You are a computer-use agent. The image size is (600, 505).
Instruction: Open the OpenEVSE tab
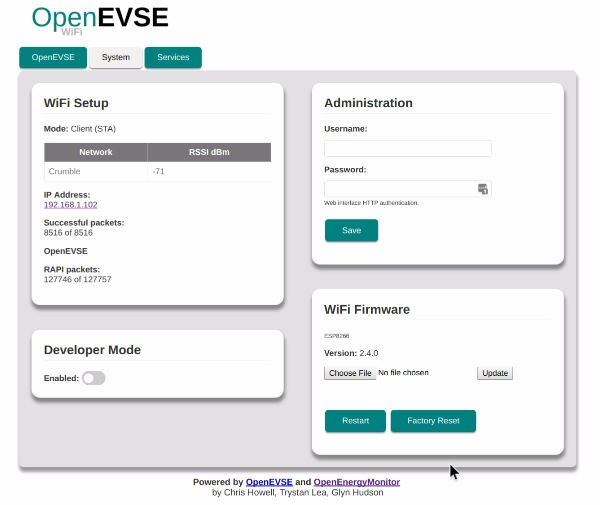point(53,57)
